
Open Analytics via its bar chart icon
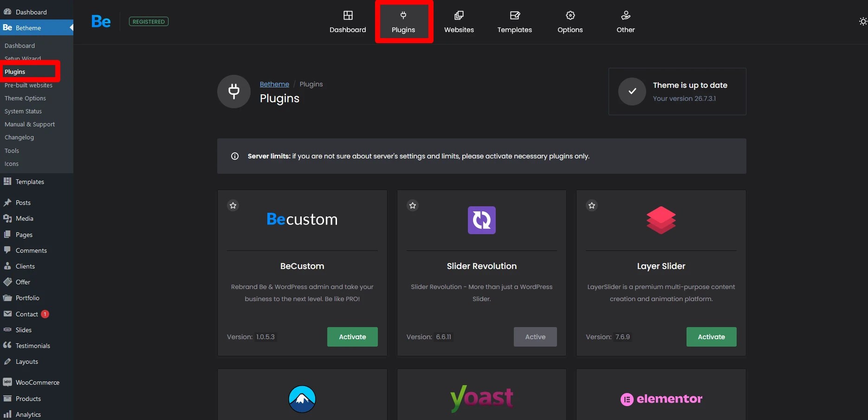pyautogui.click(x=7, y=414)
